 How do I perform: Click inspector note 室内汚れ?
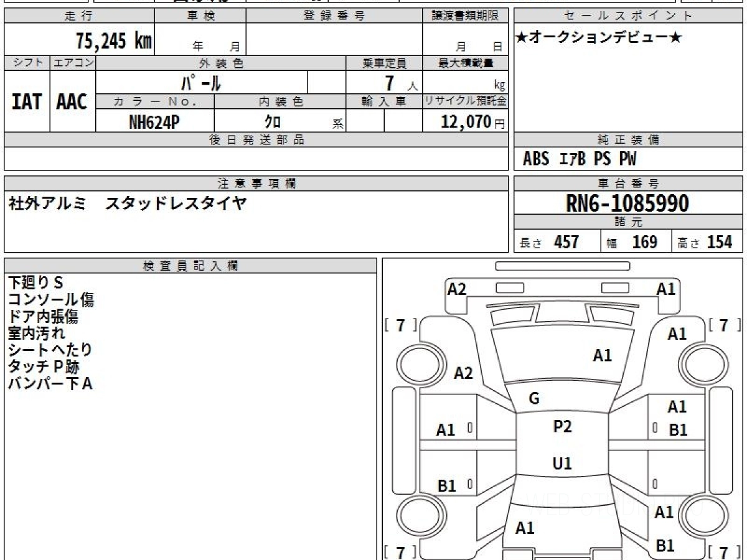(x=36, y=333)
